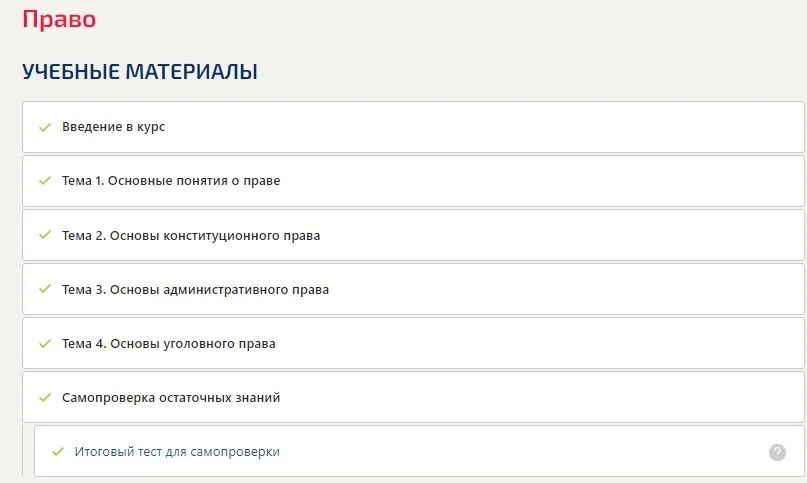Screen dimensions: 807x483
Task: Click checkmark icon beside Тема 3
Action: pos(45,289)
